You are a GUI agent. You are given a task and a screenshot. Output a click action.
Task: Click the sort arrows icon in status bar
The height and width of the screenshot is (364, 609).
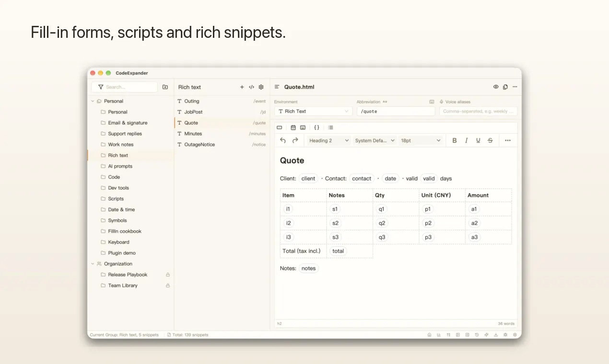click(x=448, y=335)
